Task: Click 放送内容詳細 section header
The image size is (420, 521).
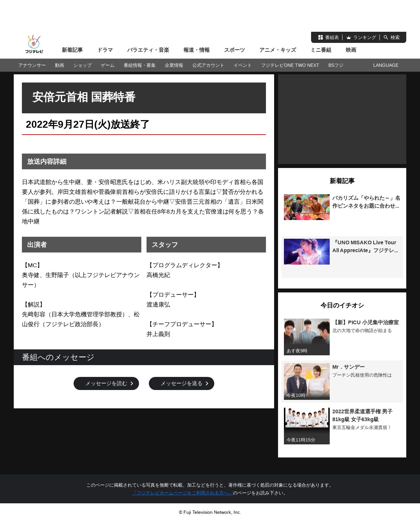Action: click(x=144, y=161)
